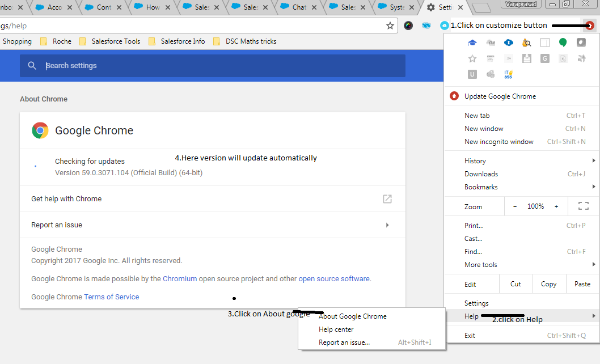Click the red Update Google Chrome arrow icon
Screen dimensions: 600x364
click(x=454, y=96)
